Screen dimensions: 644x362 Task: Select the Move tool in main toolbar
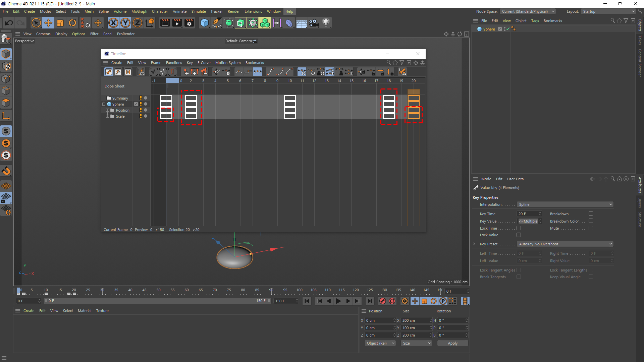(x=48, y=23)
